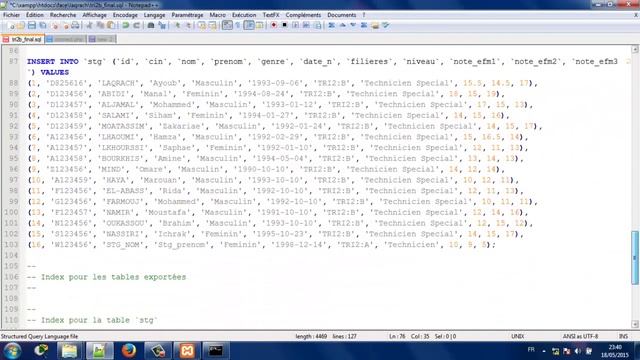Toggle synchronized horizontal scrolling
The height and width of the screenshot is (360, 640).
pyautogui.click(x=213, y=26)
